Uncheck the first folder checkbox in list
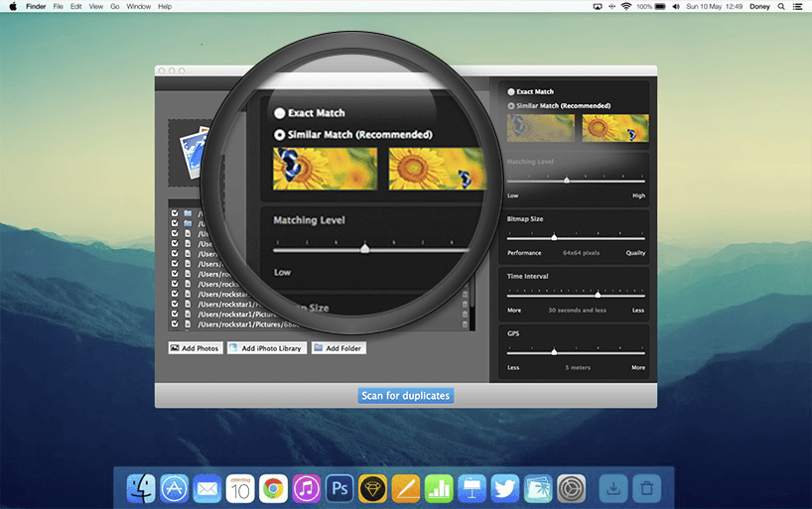 click(175, 212)
